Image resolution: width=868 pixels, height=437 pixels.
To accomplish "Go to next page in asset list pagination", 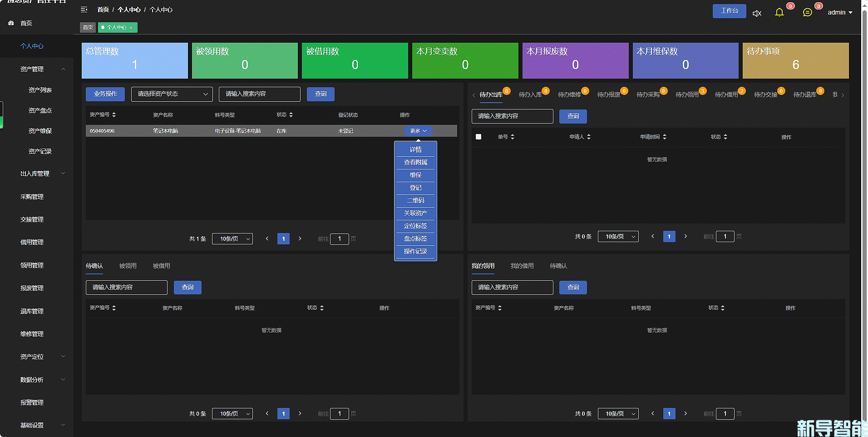I will point(300,238).
